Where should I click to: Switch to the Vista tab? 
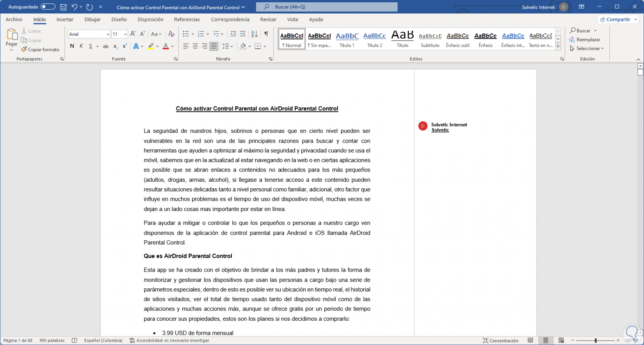(x=292, y=19)
